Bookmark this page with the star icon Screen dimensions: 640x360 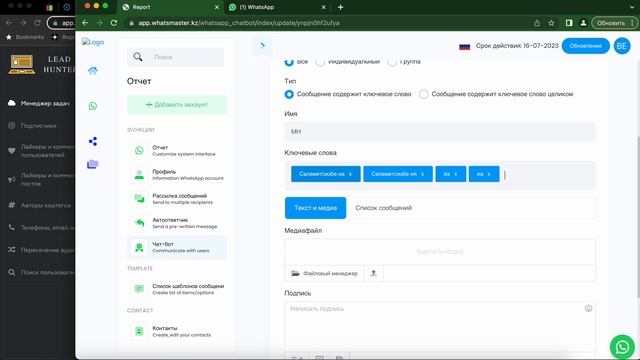551,23
